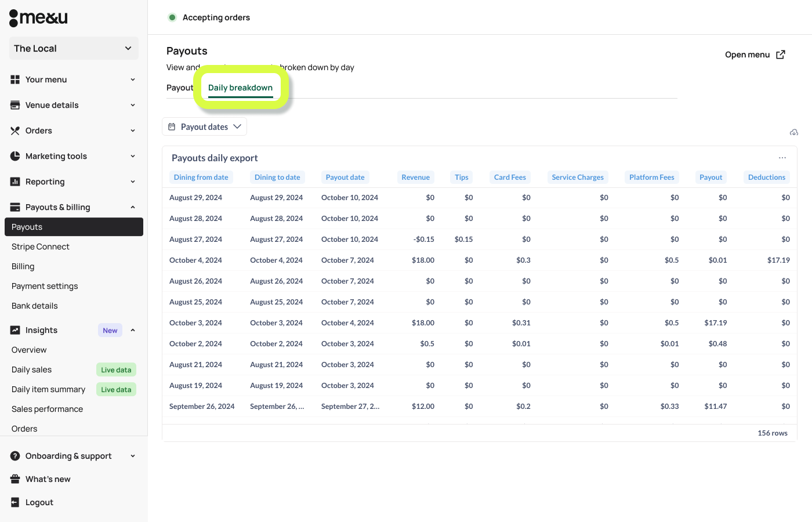Click the What's new gift icon
This screenshot has width=812, height=522.
pos(15,479)
